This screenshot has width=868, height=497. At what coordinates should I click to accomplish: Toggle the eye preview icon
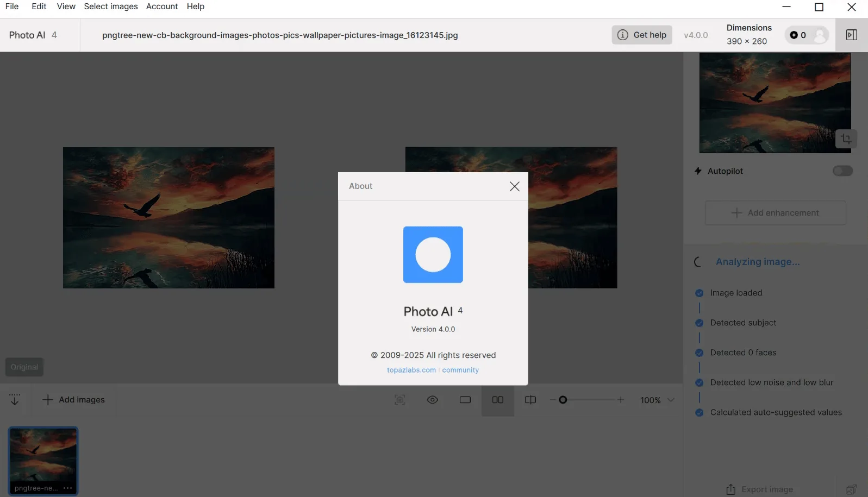coord(433,400)
